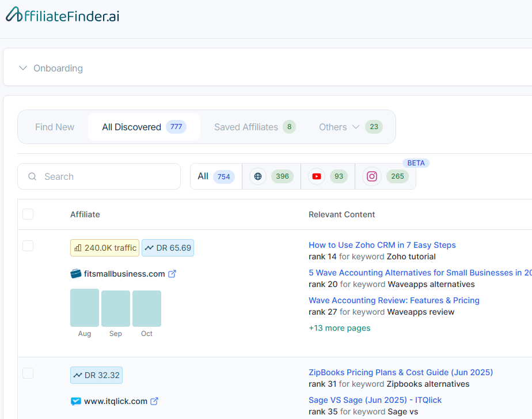Filter by YouTube icon

click(317, 176)
